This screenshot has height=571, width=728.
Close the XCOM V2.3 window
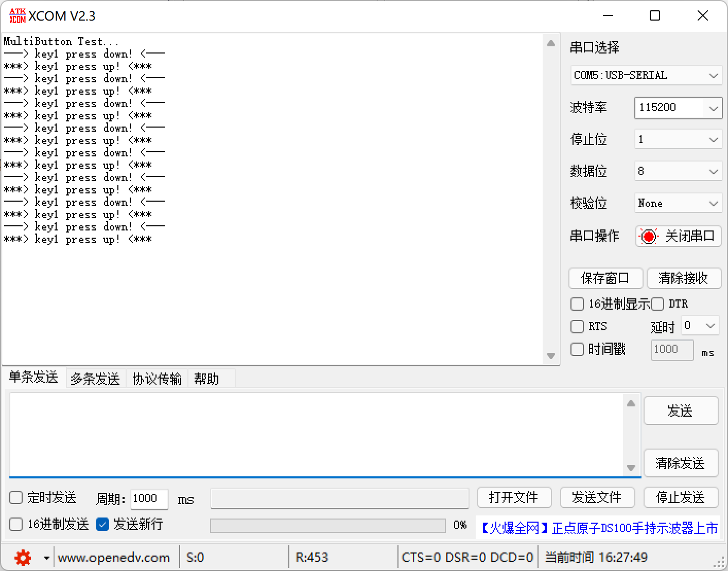(703, 16)
